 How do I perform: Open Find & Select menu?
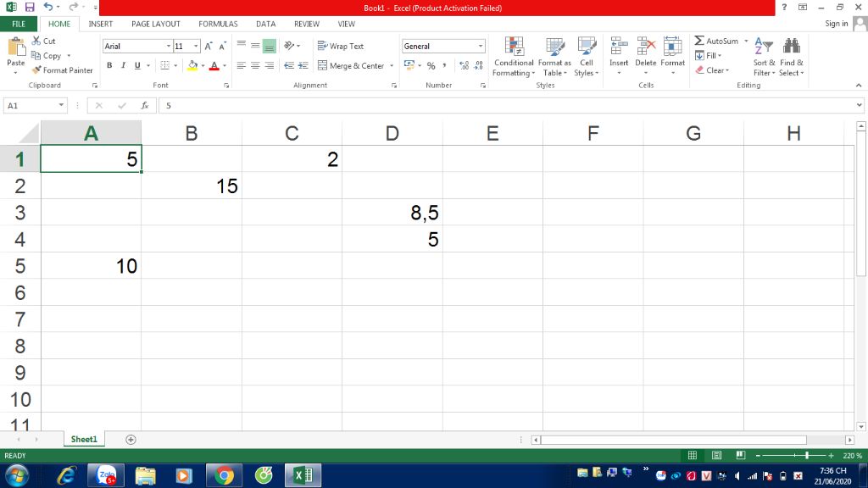(x=791, y=57)
